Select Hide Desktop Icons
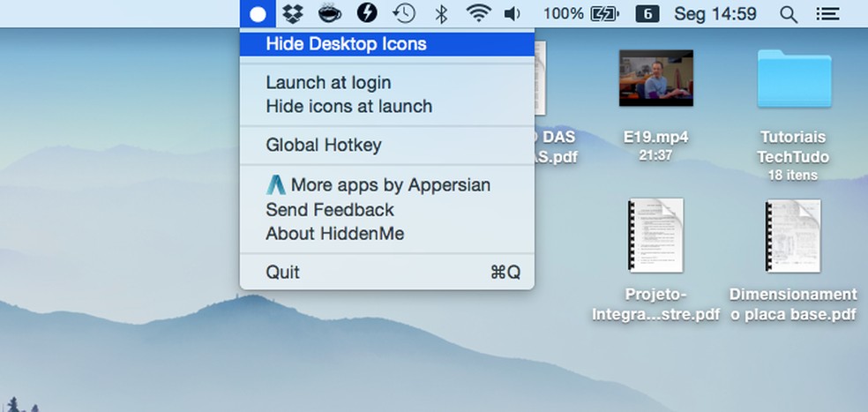The image size is (868, 412). click(x=387, y=44)
